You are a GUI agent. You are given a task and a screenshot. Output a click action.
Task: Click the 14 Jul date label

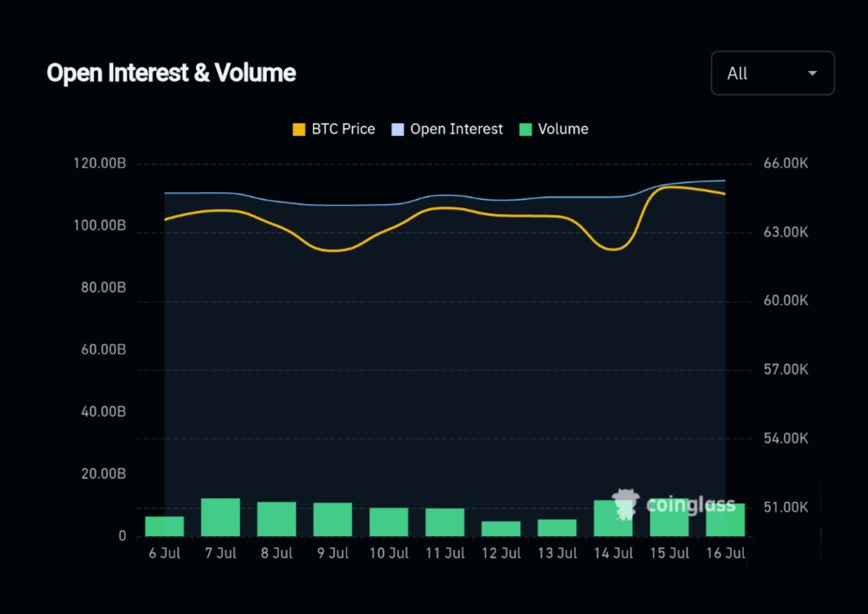(x=613, y=553)
